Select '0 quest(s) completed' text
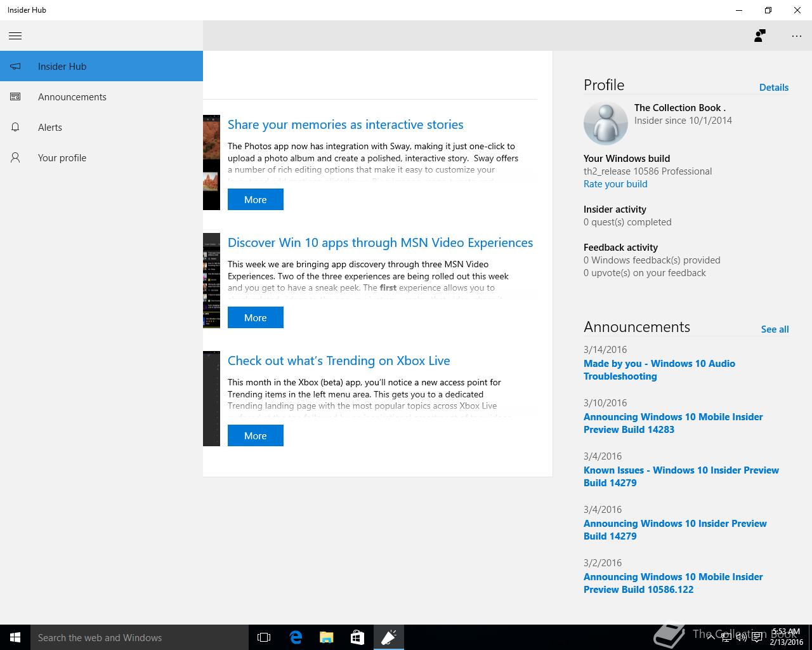This screenshot has height=650, width=812. point(627,222)
